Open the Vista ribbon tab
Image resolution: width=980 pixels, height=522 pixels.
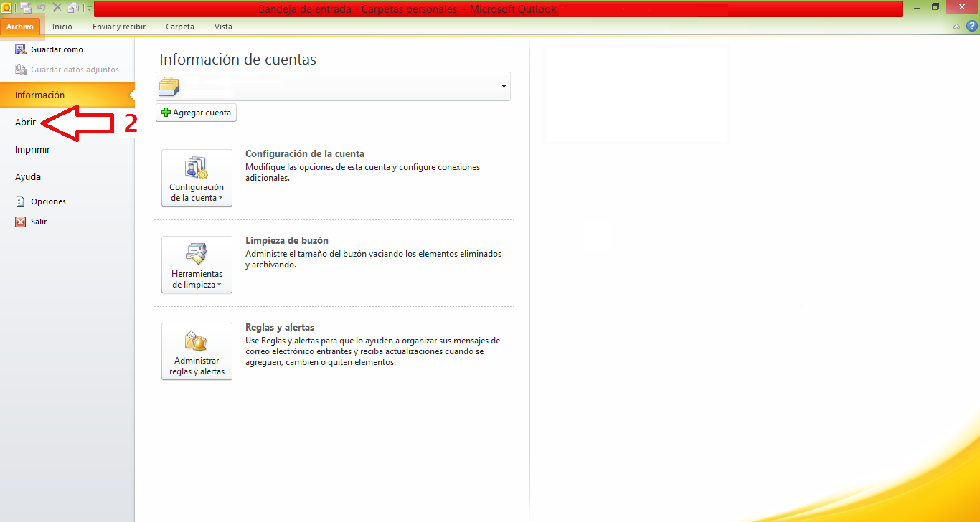223,27
